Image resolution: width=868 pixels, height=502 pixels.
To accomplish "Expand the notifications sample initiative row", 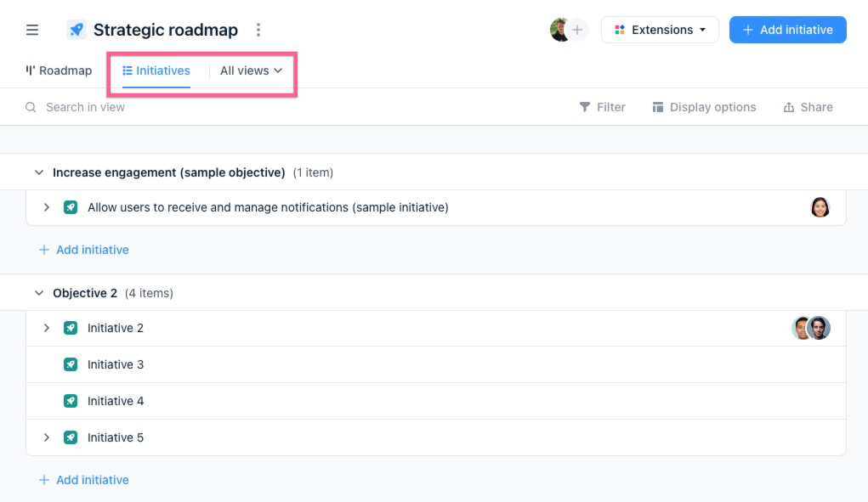I will coord(47,207).
